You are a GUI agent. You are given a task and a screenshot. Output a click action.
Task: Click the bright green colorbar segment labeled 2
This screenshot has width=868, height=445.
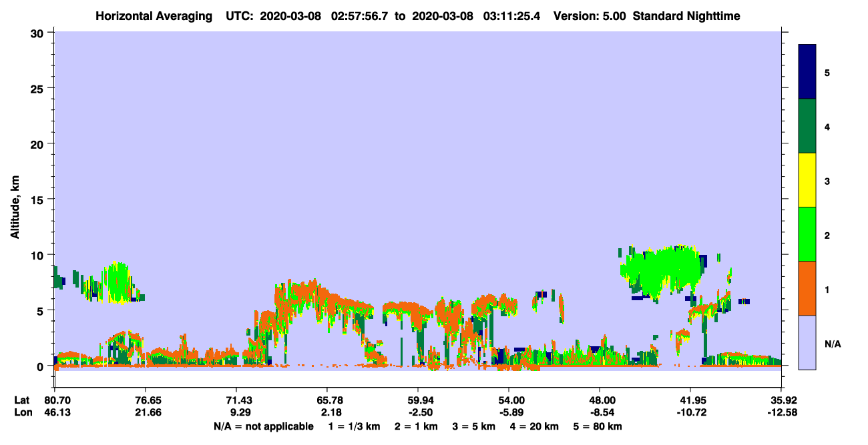tap(807, 234)
